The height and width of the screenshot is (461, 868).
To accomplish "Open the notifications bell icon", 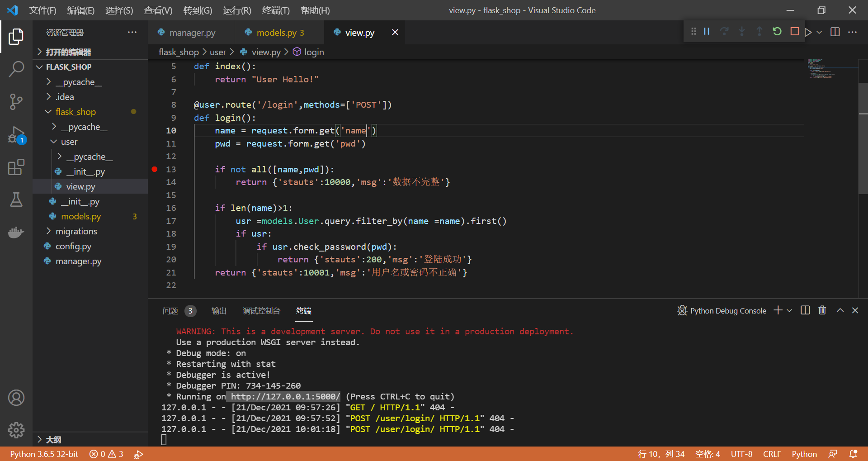I will 853,454.
